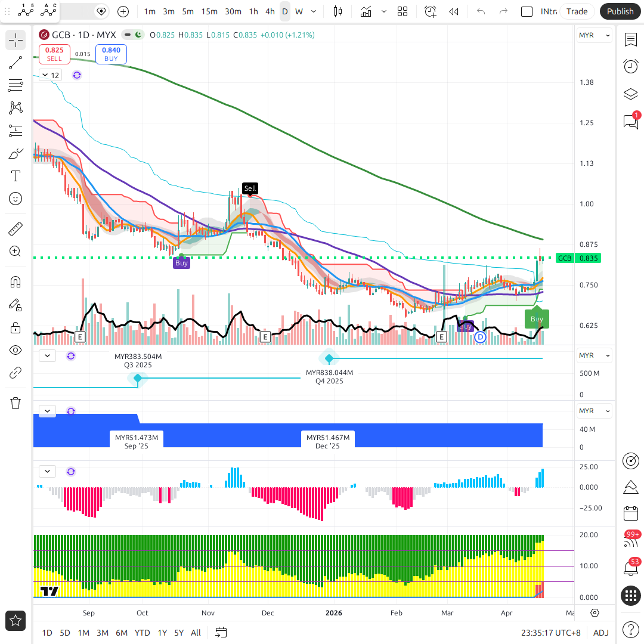Select the trend line drawing tool
This screenshot has height=644, width=644.
point(16,63)
